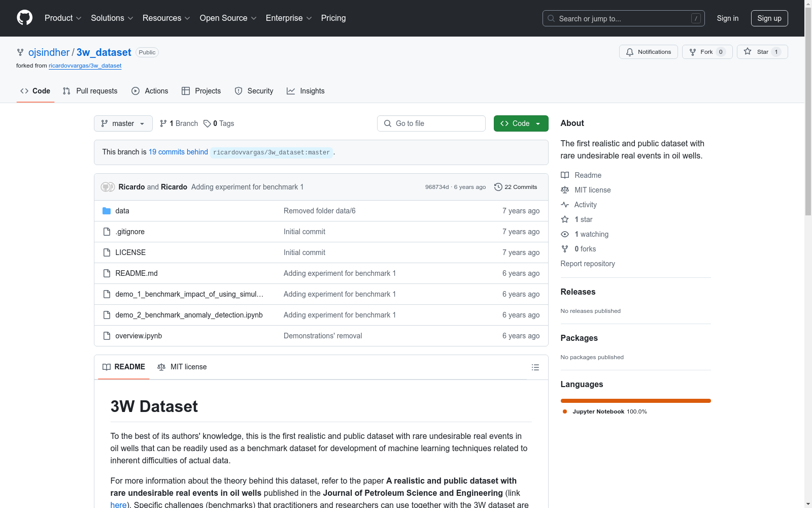The height and width of the screenshot is (508, 812).
Task: Open commit hash 968734d
Action: click(x=437, y=187)
